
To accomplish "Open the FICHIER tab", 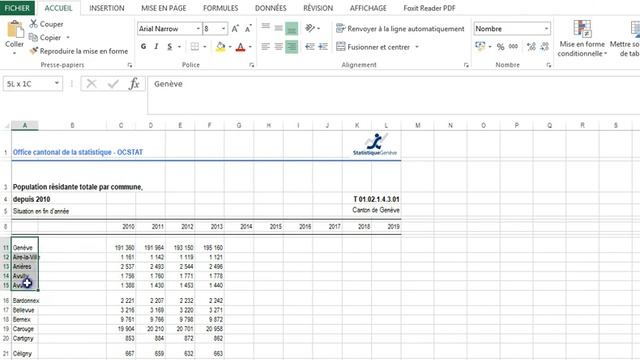I will pos(17,8).
